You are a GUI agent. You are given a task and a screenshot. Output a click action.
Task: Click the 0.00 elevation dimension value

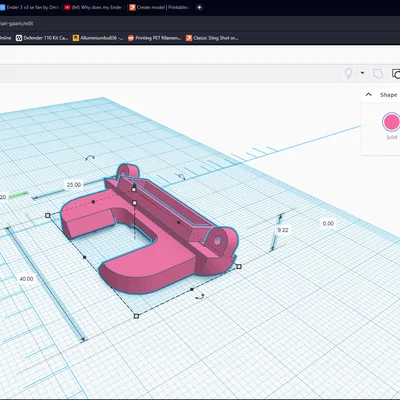click(328, 223)
